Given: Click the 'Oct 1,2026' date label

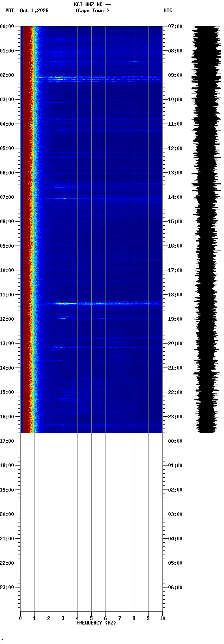Looking at the screenshot, I should click(34, 11).
